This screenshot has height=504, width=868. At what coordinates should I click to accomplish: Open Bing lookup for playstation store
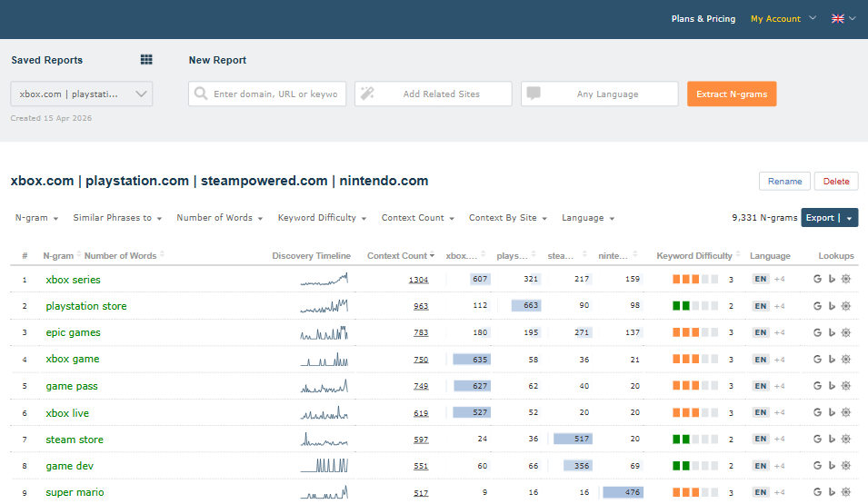click(x=832, y=306)
